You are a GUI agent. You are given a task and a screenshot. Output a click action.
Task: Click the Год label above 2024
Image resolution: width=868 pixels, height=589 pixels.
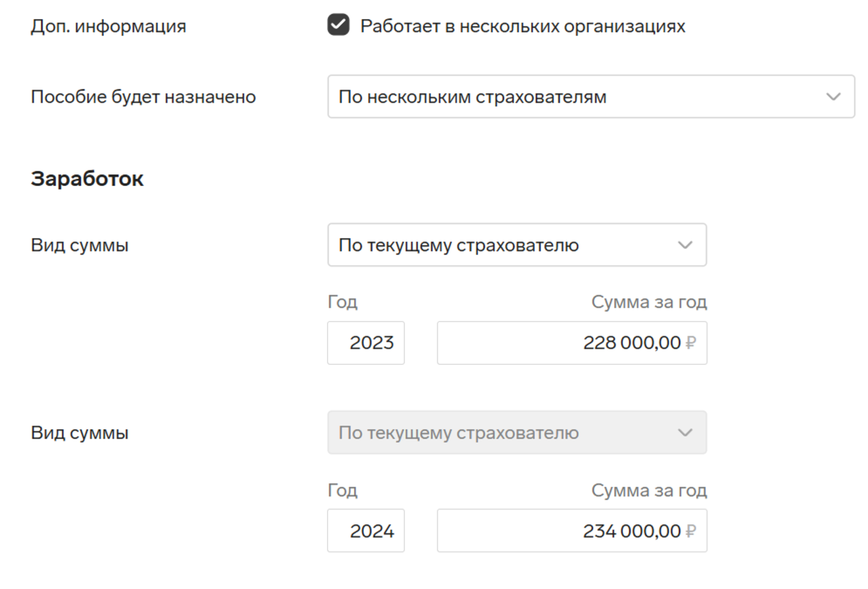[x=342, y=490]
